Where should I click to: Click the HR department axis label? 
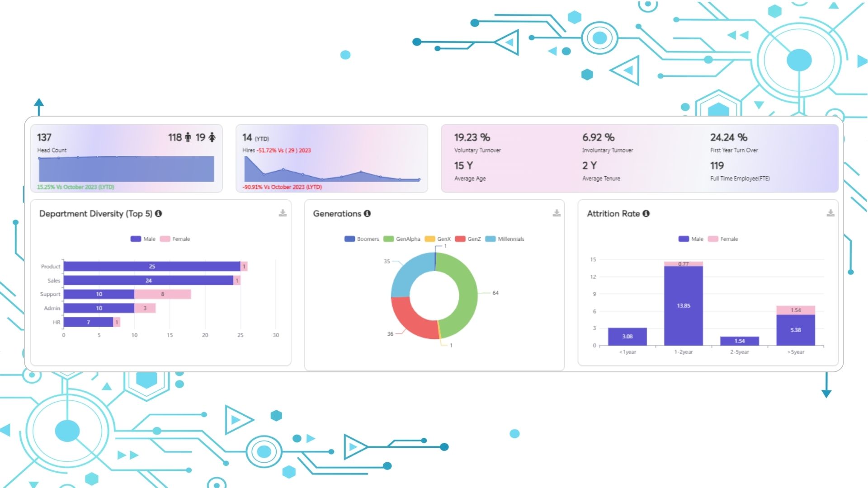pos(57,322)
